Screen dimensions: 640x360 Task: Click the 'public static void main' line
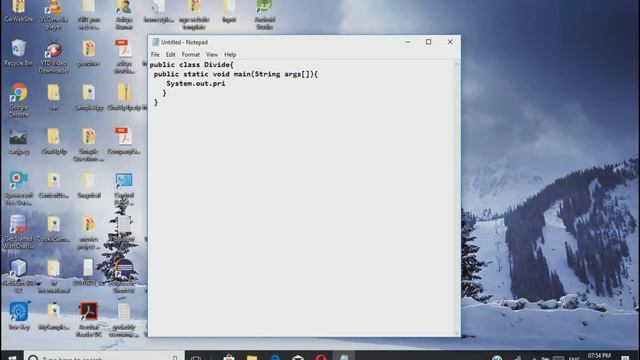coord(236,74)
